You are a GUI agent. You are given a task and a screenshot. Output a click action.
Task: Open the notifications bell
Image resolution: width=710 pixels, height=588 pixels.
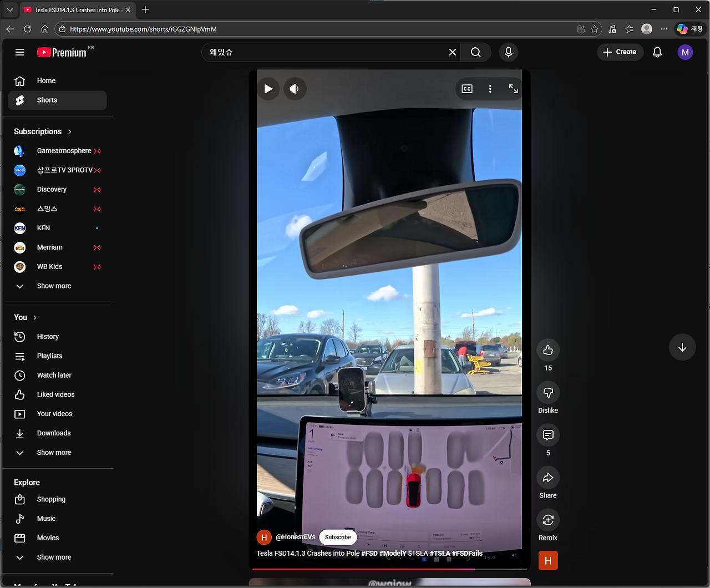(657, 52)
